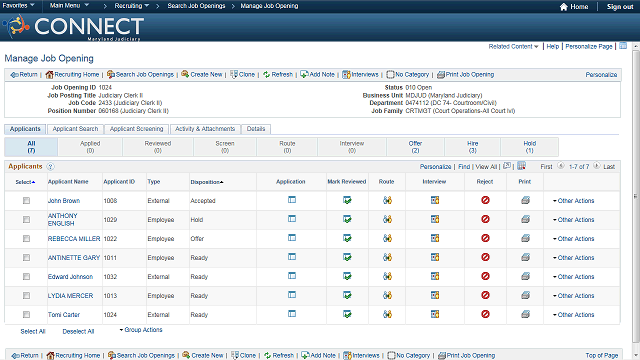Open Interview icon for Tomi Carter
The image size is (640, 360).
click(x=435, y=314)
